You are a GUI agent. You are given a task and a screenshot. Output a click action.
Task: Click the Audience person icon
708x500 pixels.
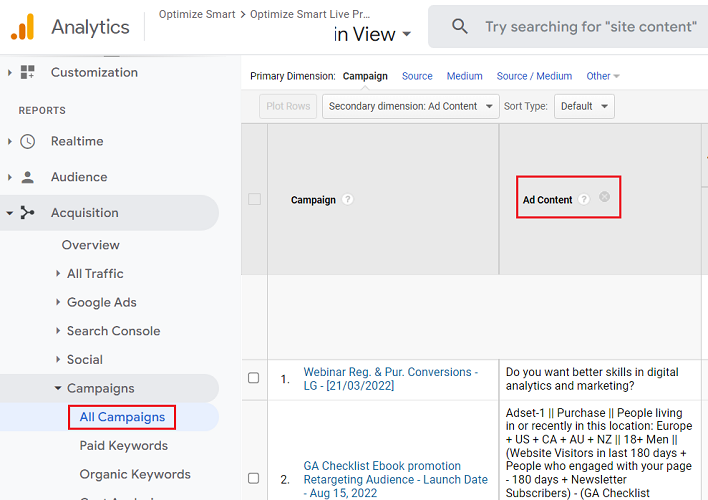(28, 177)
